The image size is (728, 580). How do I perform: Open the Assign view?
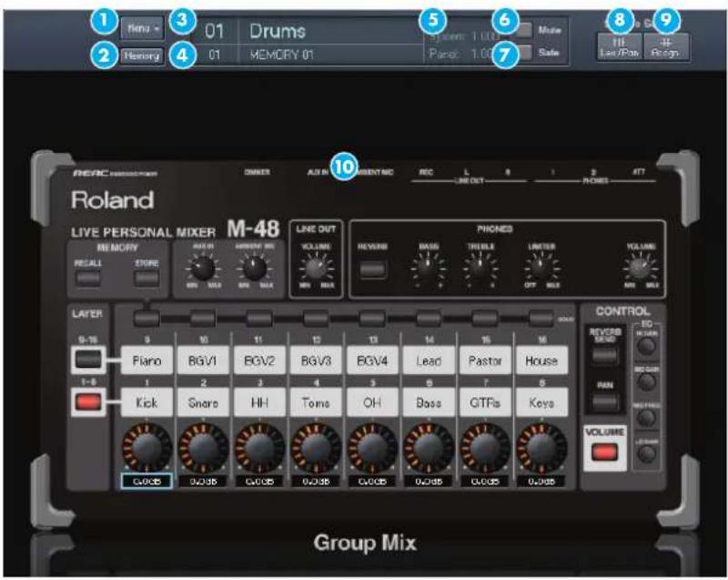[x=666, y=47]
